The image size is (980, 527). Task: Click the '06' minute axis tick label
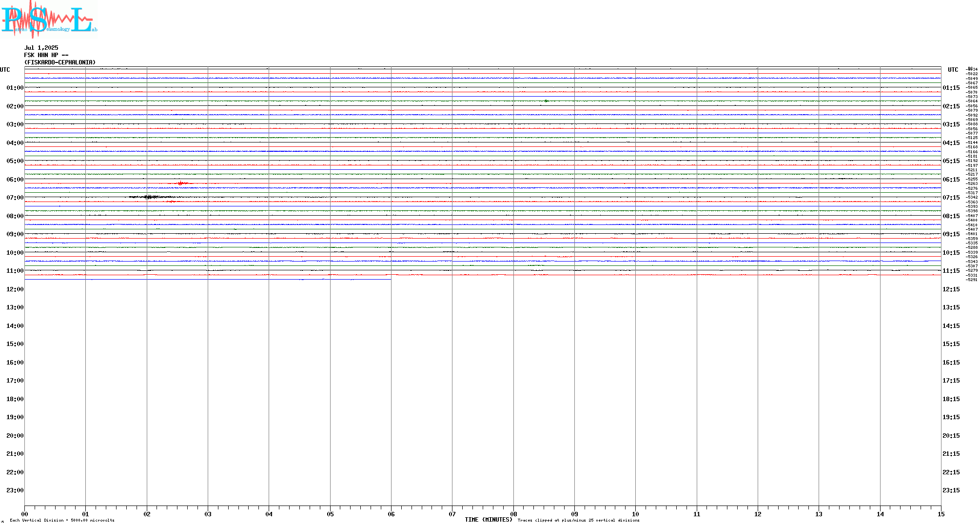[x=391, y=514]
